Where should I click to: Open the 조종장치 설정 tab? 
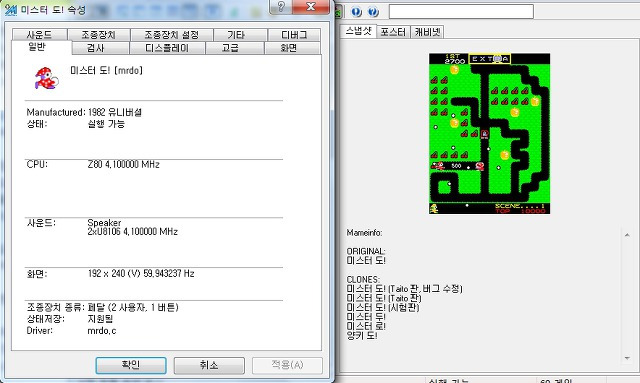(x=171, y=35)
